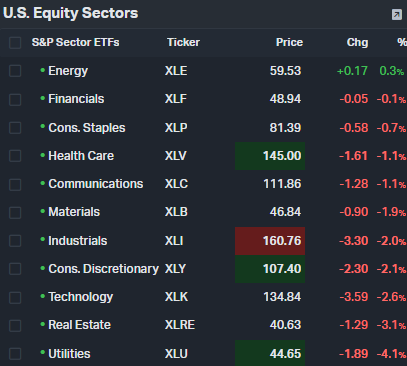
Task: Click the highlighted Cons. Discretionary price 107.40
Action: (x=270, y=269)
